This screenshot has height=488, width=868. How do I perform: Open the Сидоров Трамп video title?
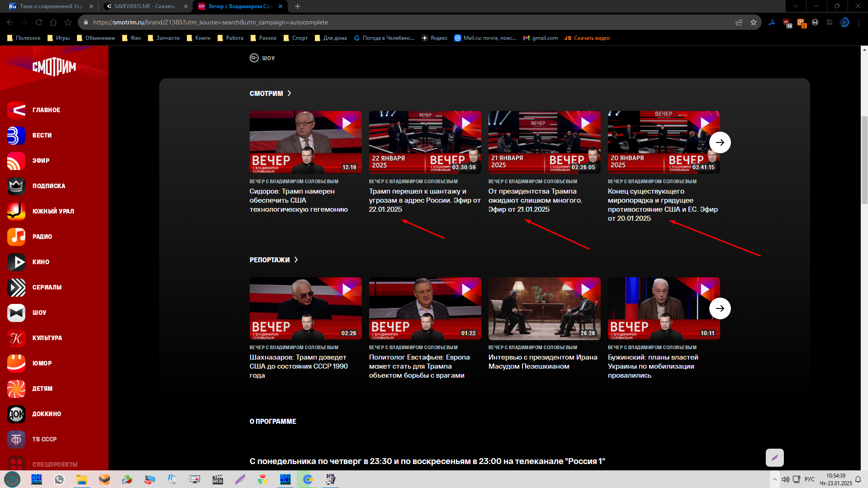tap(299, 200)
